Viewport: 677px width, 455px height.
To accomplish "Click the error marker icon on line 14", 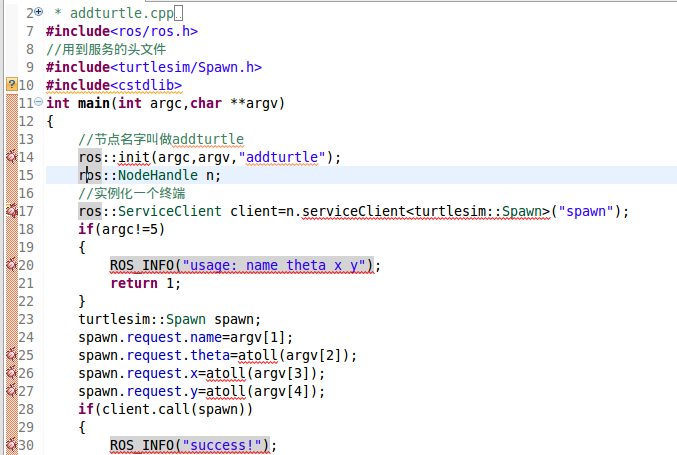I will click(x=12, y=157).
